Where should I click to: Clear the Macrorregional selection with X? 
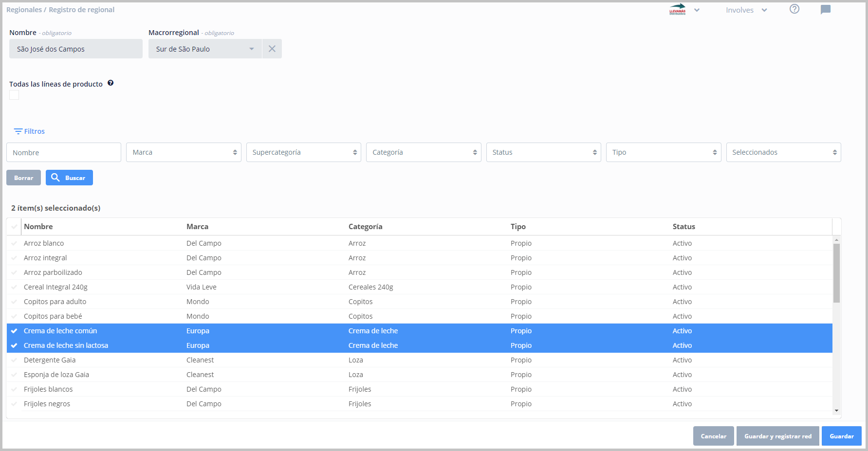tap(272, 49)
